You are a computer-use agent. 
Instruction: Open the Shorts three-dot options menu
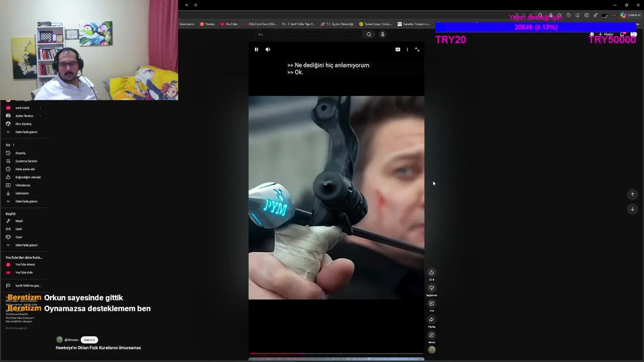408,49
